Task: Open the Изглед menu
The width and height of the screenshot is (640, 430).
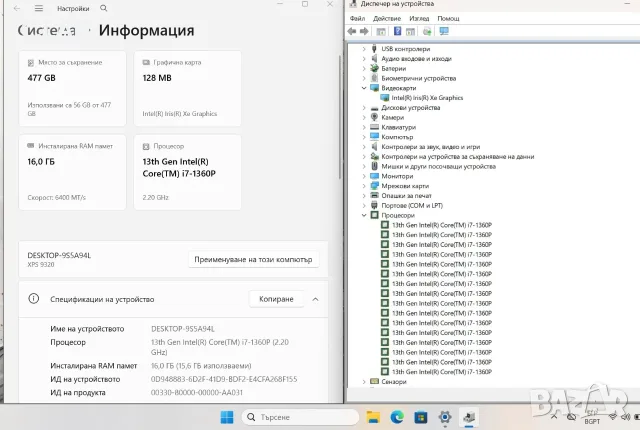Action: tap(419, 18)
